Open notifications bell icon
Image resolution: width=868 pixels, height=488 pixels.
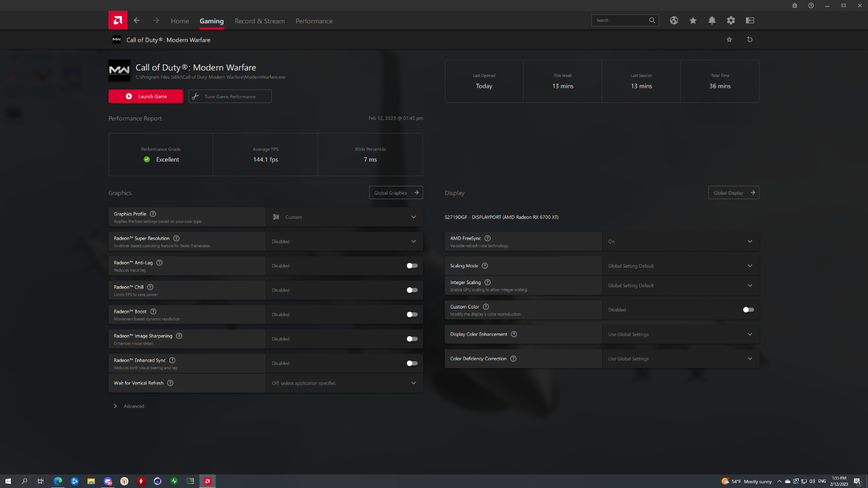click(x=712, y=21)
